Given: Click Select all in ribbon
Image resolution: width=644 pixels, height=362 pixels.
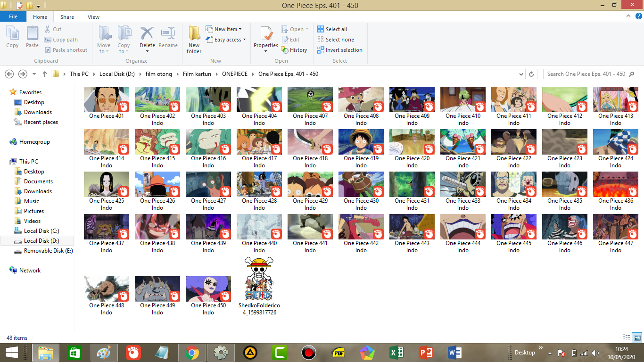Looking at the screenshot, I should (x=332, y=29).
